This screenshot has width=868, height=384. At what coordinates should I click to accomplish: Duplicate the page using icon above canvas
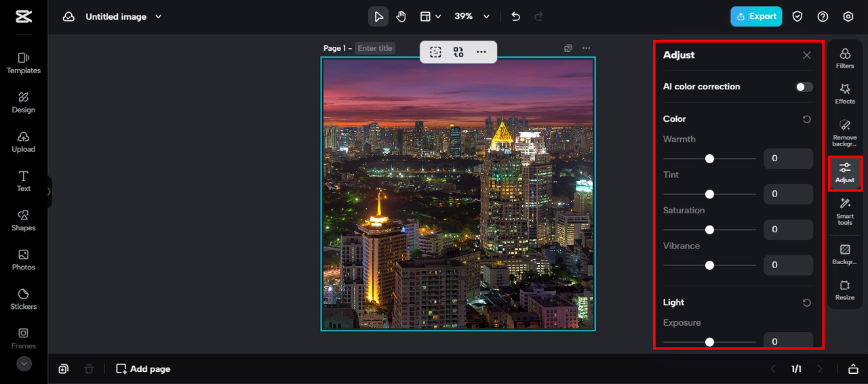[568, 48]
